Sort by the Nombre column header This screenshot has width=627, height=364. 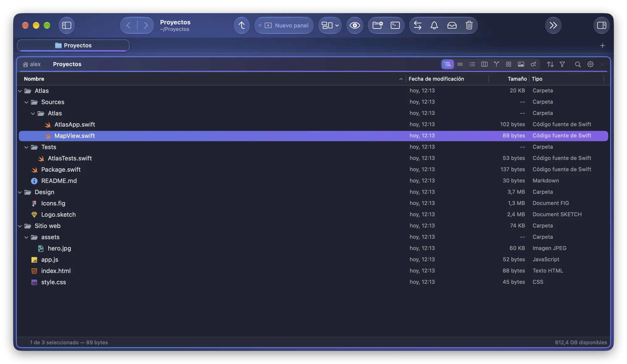tap(212, 79)
